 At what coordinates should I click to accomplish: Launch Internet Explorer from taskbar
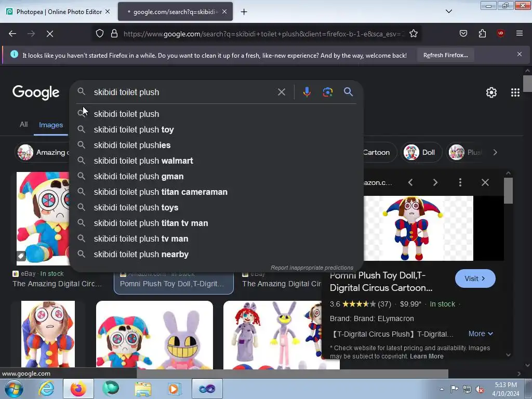46,389
